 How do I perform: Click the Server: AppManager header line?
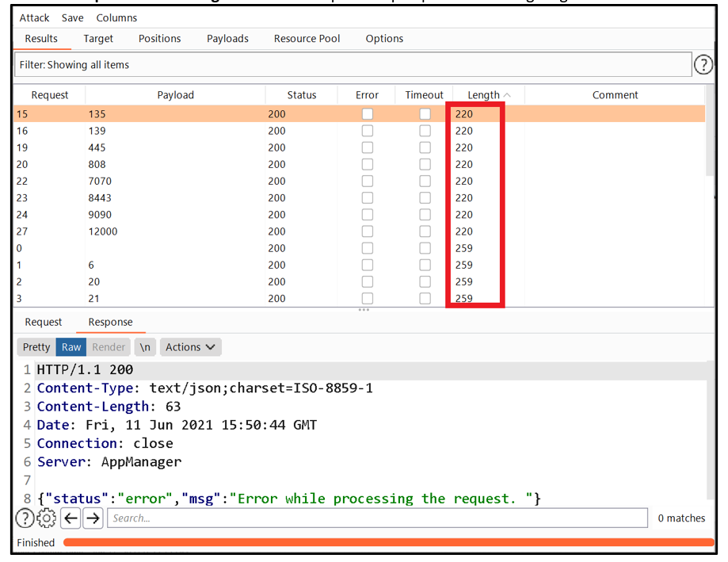click(109, 461)
